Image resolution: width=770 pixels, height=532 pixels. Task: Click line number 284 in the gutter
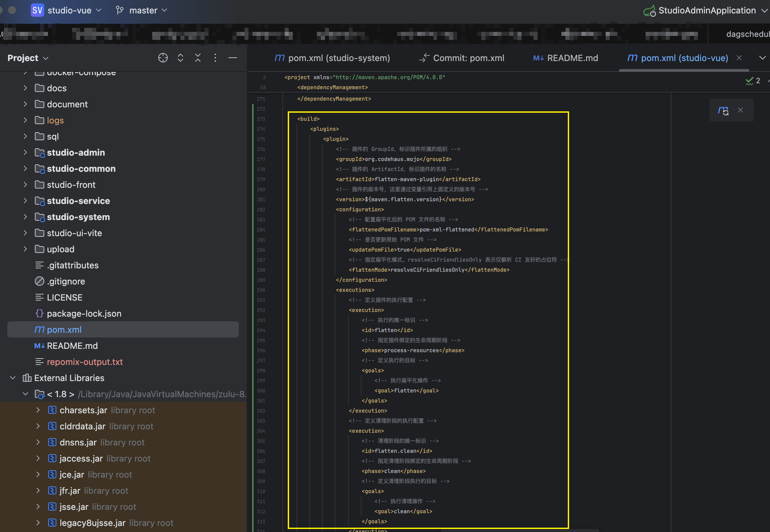(261, 230)
